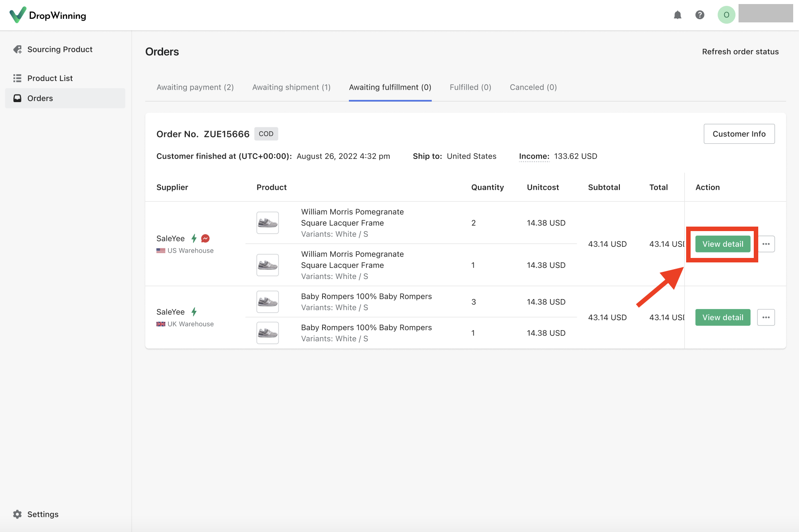799x532 pixels.
Task: Click the Unitcost column header
Action: tap(543, 187)
